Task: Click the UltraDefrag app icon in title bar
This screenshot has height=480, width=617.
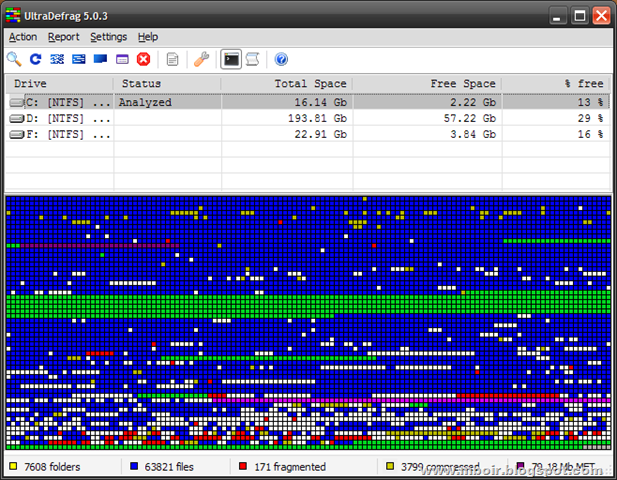Action: (x=13, y=16)
